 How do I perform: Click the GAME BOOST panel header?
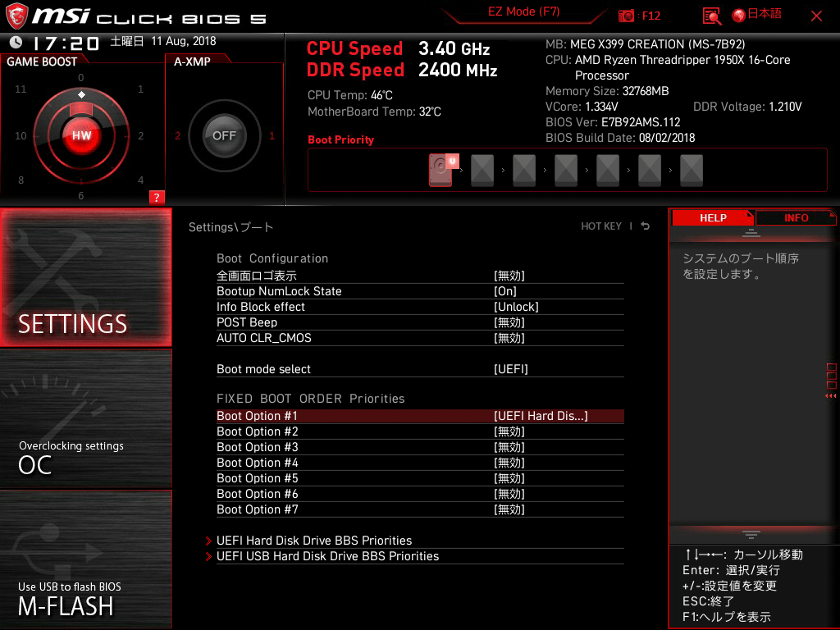coord(42,62)
